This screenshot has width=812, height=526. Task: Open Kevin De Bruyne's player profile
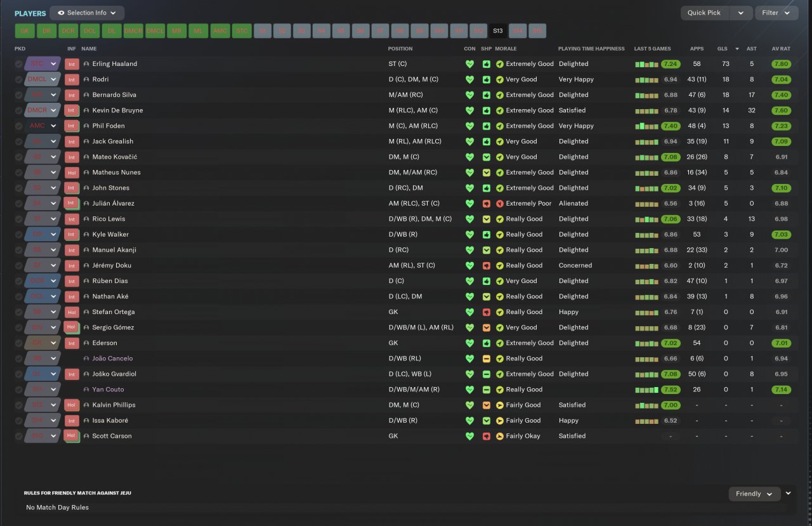coord(118,110)
